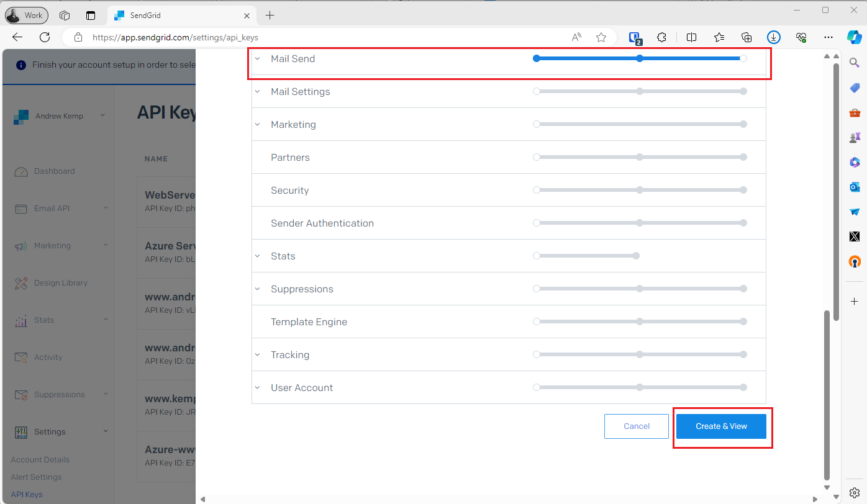This screenshot has height=504, width=867.
Task: Open Copilot in the browser toolbar
Action: tap(855, 37)
